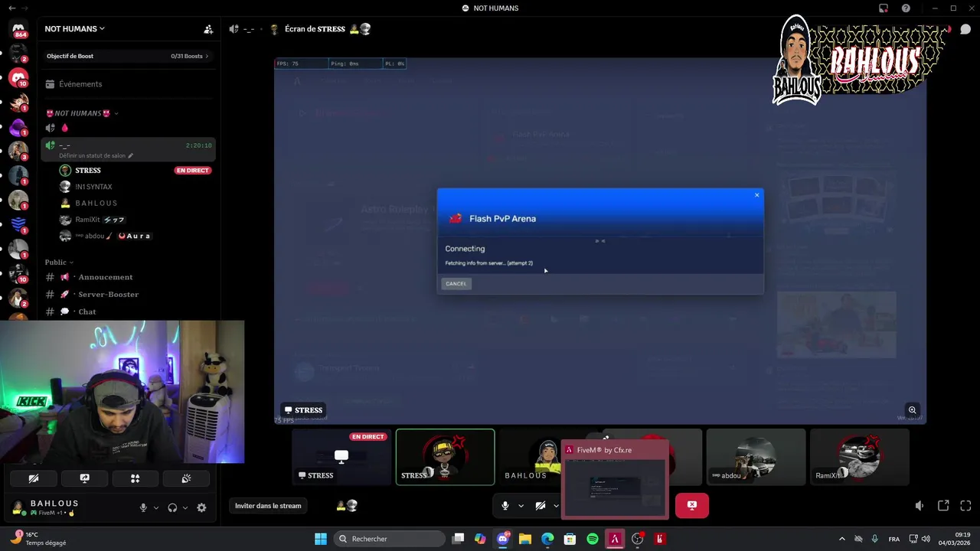
Task: Click CANCEL in the Connecting dialog
Action: (x=456, y=284)
